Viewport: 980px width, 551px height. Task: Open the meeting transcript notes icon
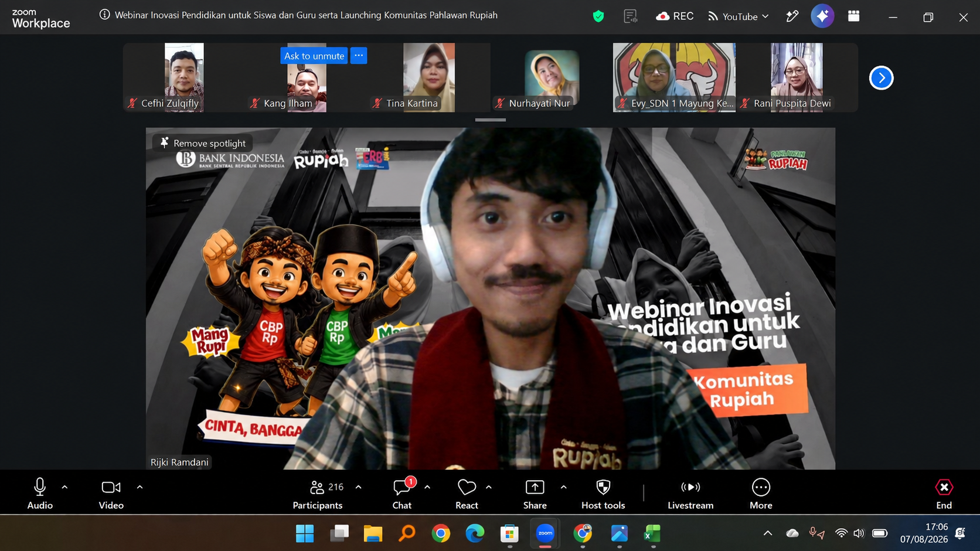(x=631, y=16)
